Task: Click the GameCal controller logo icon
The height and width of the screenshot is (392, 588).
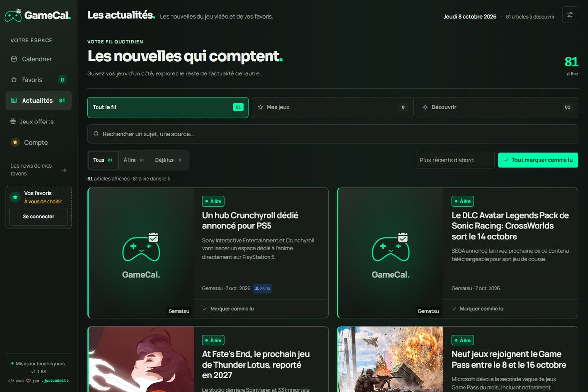Action: click(13, 15)
